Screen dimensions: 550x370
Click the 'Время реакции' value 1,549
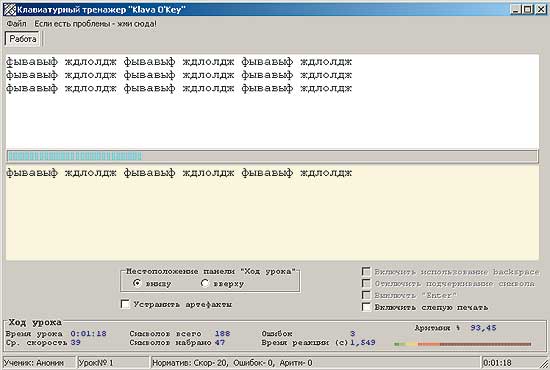coord(363,343)
